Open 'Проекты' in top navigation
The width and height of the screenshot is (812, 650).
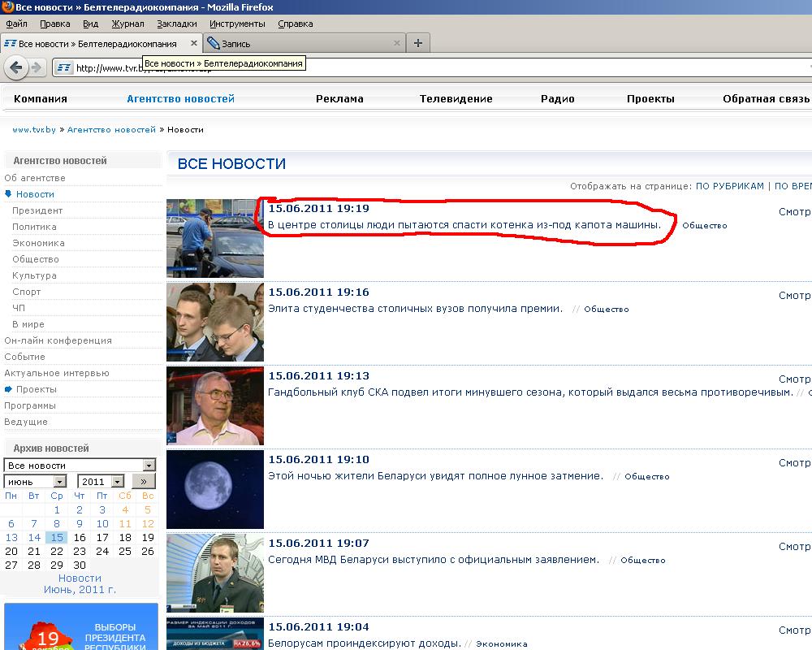click(x=650, y=98)
